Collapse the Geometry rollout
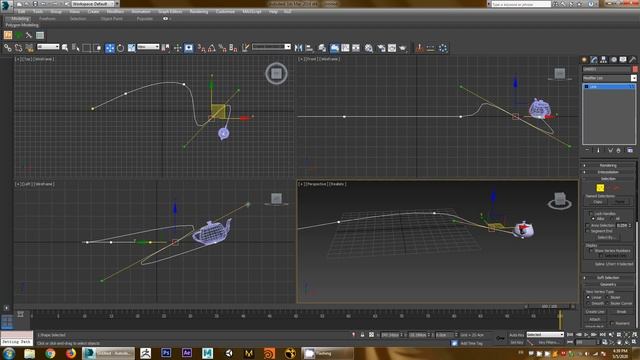Viewport: 640px width, 360px height. pyautogui.click(x=608, y=284)
